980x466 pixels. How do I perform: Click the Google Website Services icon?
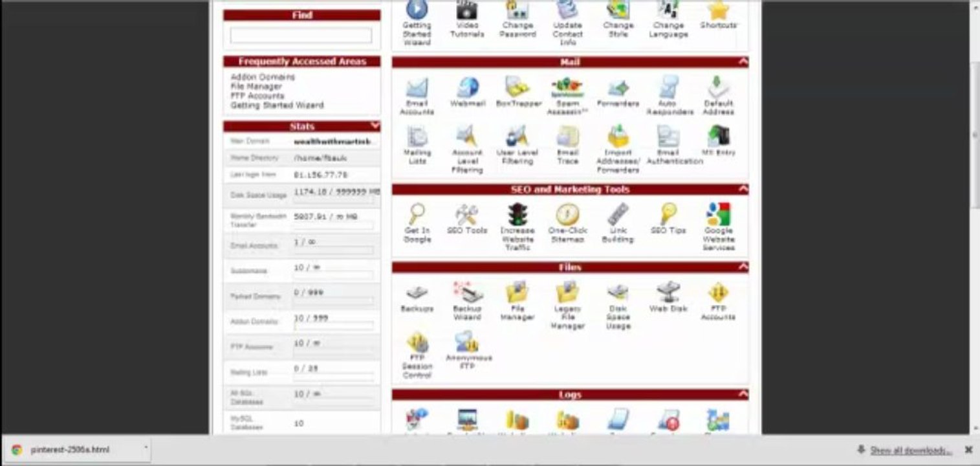click(x=718, y=214)
